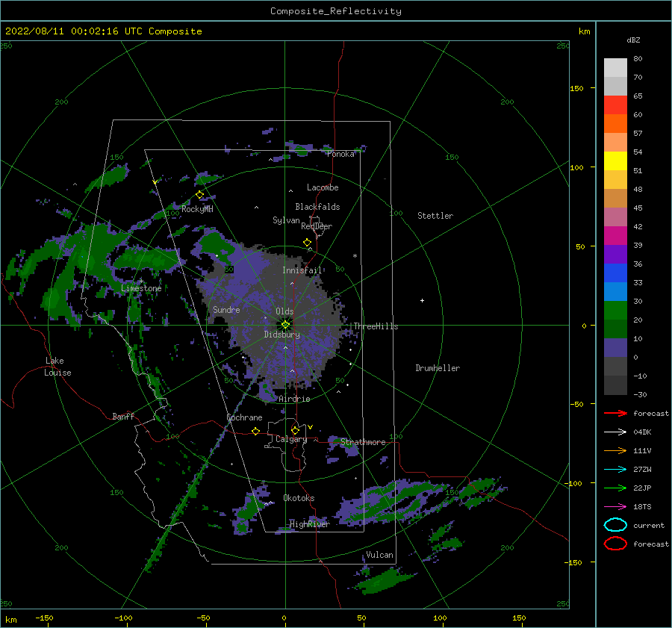Click the yellow diamond marker above Calgary
Viewport: 672px width, 628px height.
pyautogui.click(x=295, y=430)
